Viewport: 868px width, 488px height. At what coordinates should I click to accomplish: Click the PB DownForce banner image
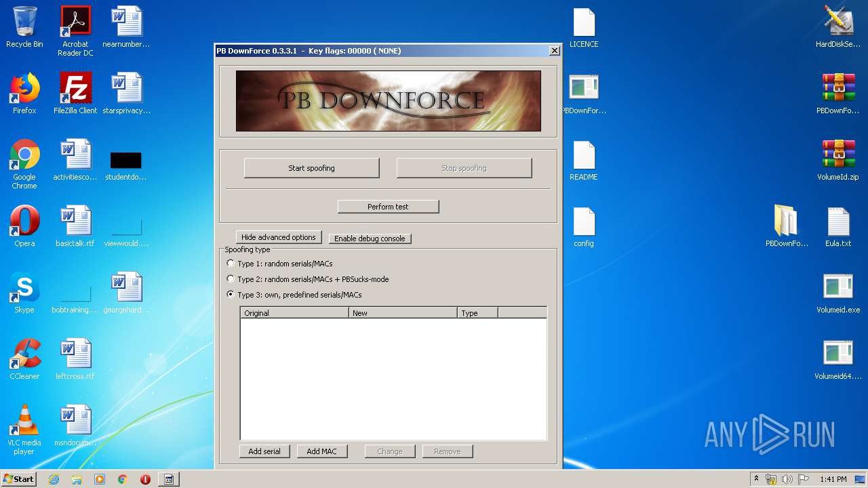(389, 101)
